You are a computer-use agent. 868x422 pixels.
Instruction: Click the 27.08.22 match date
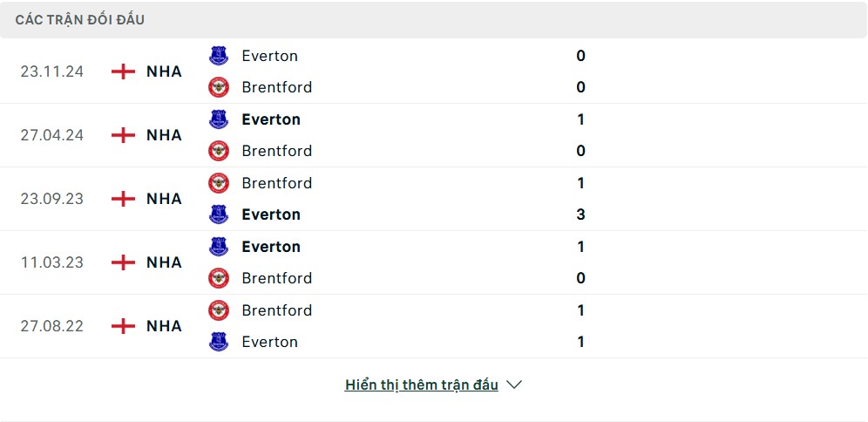52,326
